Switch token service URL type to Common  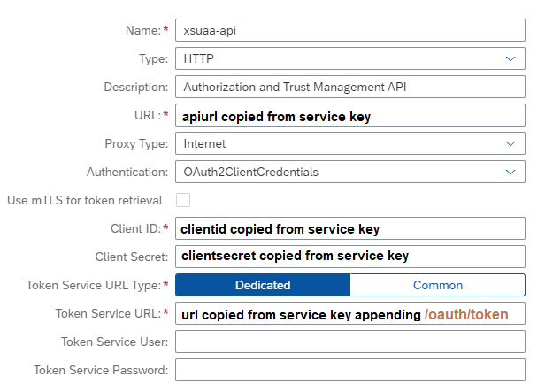437,285
